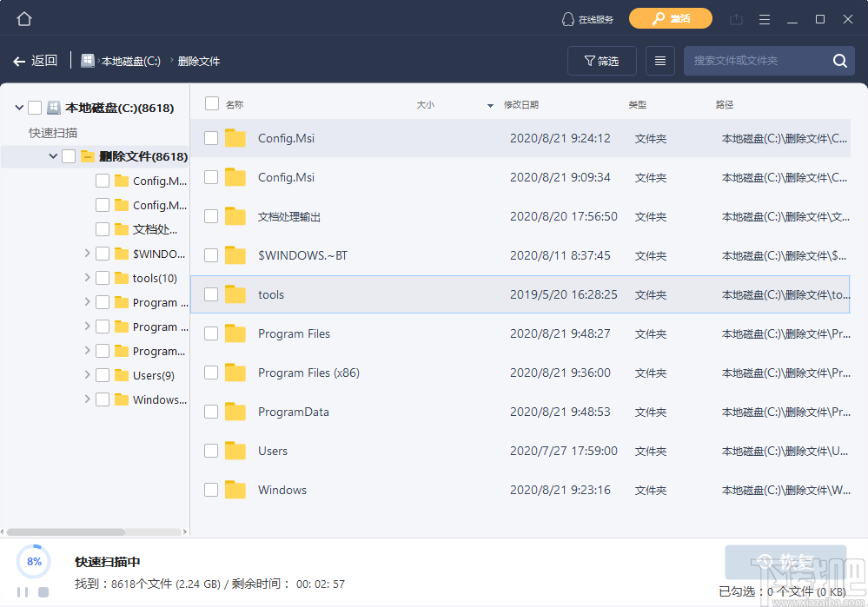Switch the list view mode icon
Viewport: 868px width, 607px height.
(659, 61)
